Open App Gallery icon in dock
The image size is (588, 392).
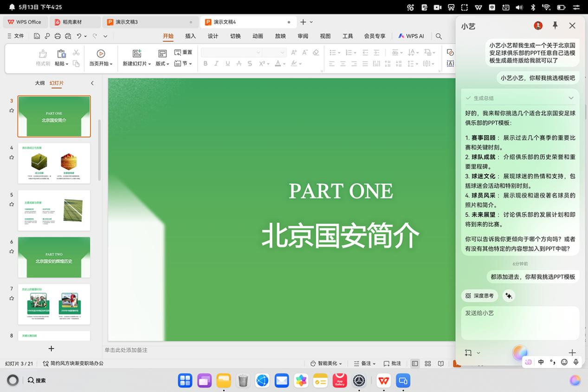point(340,380)
